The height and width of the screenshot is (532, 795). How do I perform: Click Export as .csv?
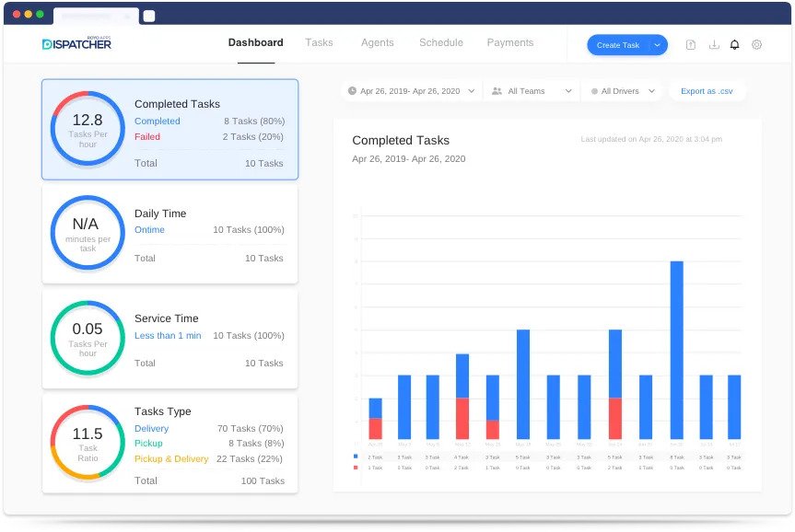tap(707, 91)
